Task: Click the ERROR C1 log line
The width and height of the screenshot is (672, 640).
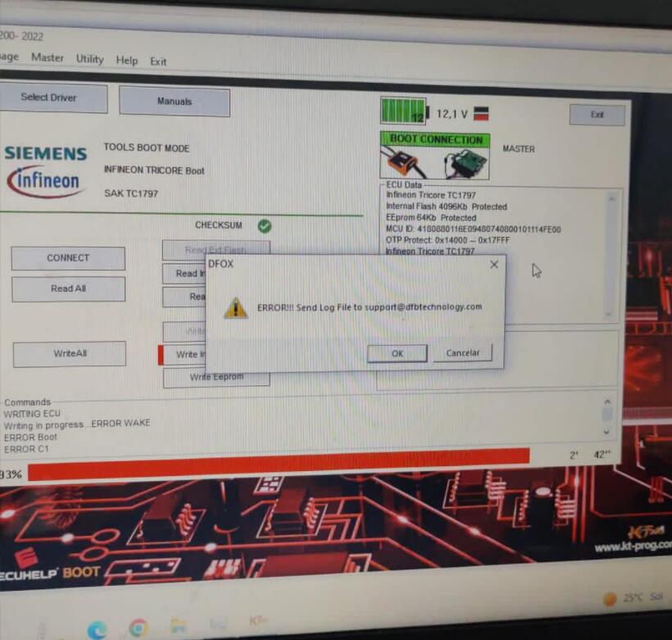Action: coord(26,449)
